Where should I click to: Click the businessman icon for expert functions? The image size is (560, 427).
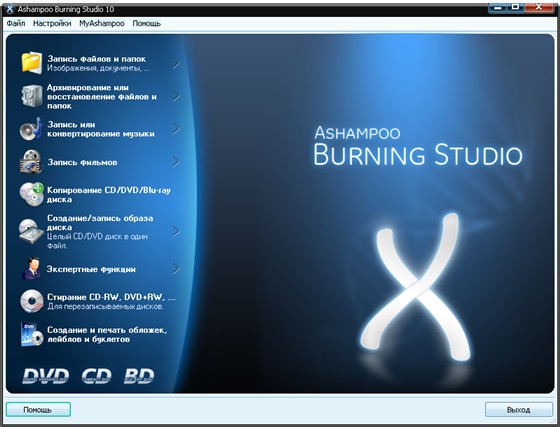[x=32, y=268]
